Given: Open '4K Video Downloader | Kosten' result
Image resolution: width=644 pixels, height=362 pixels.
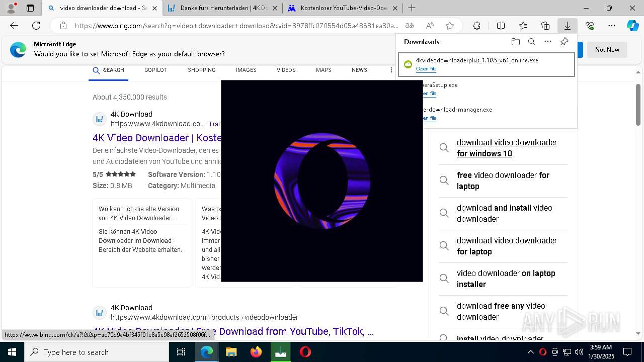Looking at the screenshot, I should coord(157,138).
